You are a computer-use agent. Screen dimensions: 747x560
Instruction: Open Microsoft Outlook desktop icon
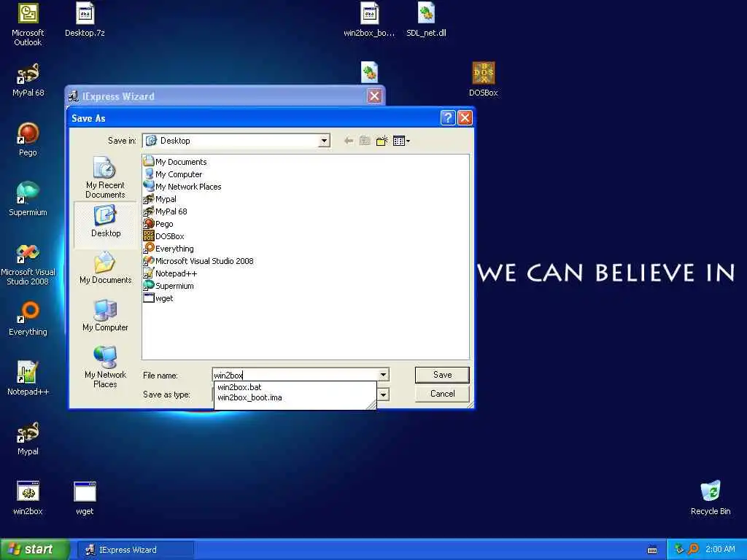coord(28,24)
